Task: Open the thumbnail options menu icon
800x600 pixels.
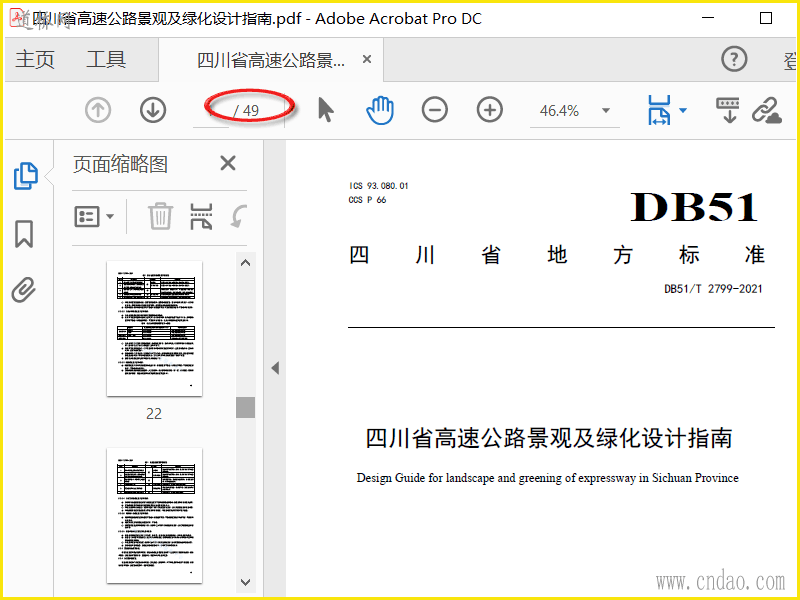Action: pos(94,217)
